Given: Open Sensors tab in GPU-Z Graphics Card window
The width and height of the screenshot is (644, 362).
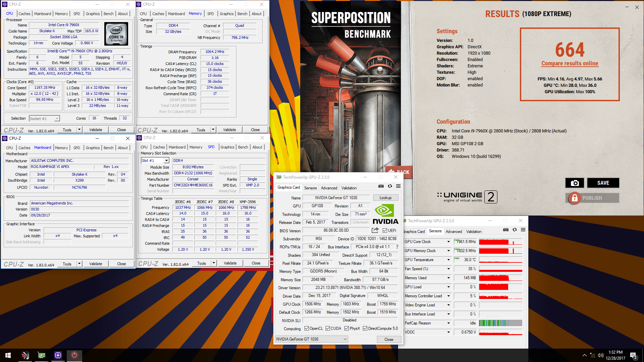Looking at the screenshot, I should pos(310,188).
